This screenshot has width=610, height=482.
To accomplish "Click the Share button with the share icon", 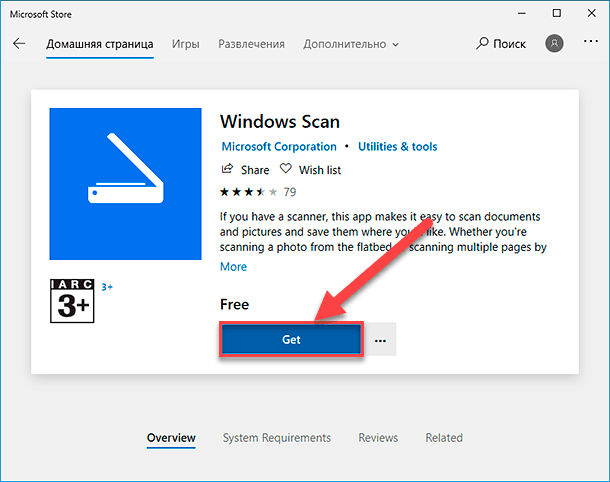I will (245, 170).
